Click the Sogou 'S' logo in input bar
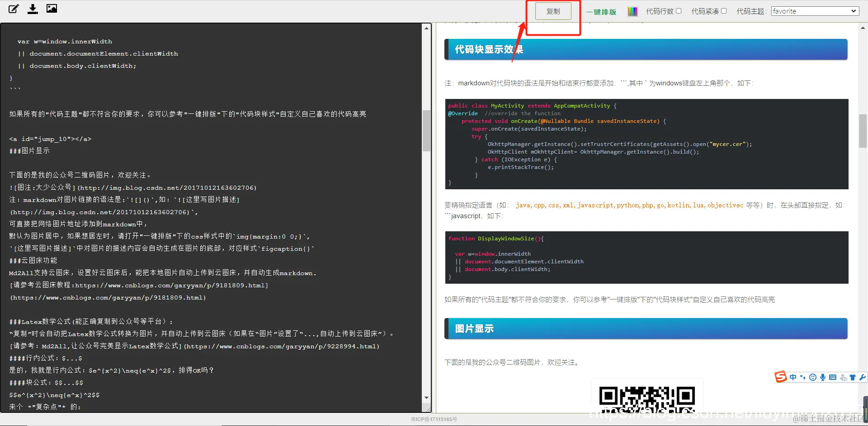The image size is (868, 426). (780, 377)
